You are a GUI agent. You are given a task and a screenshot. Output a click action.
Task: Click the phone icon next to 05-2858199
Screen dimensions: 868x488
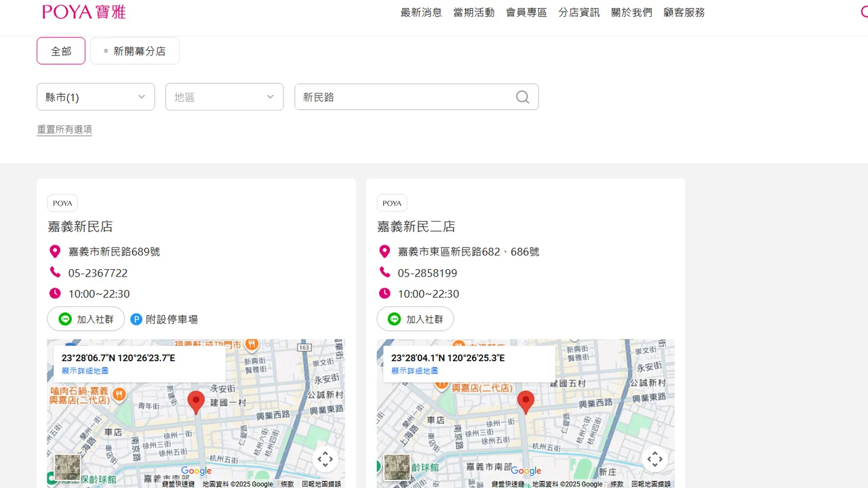(x=384, y=272)
